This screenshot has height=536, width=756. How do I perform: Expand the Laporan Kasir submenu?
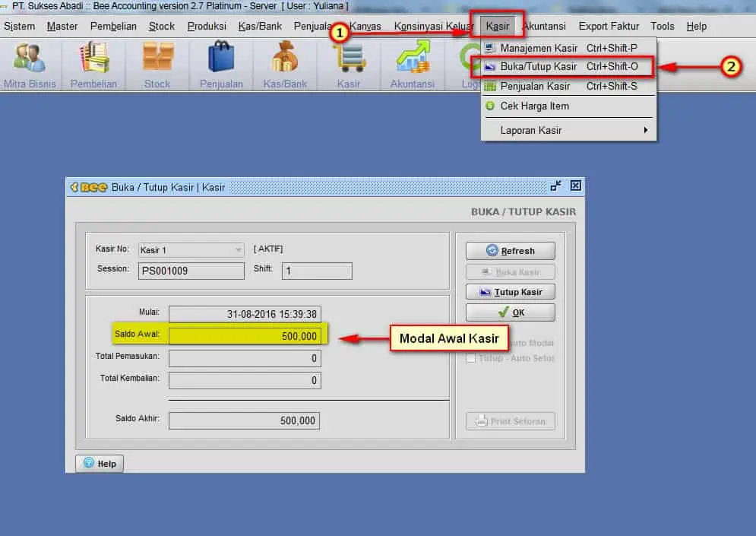(569, 130)
